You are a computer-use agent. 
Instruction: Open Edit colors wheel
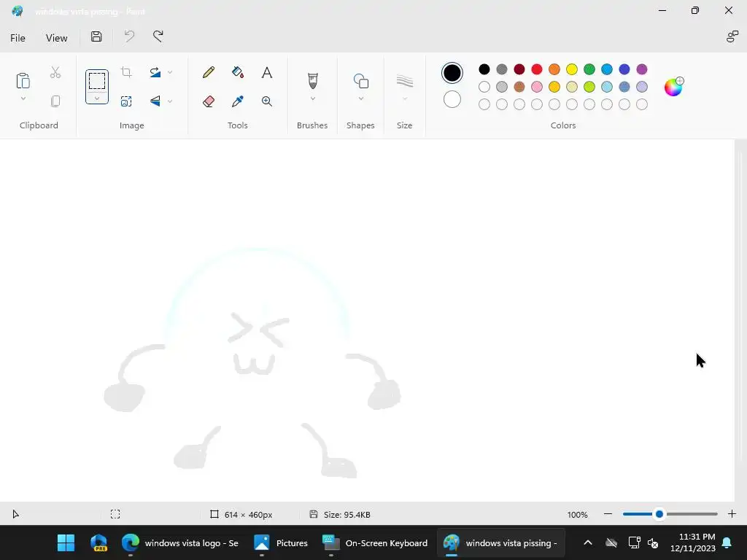pyautogui.click(x=674, y=87)
